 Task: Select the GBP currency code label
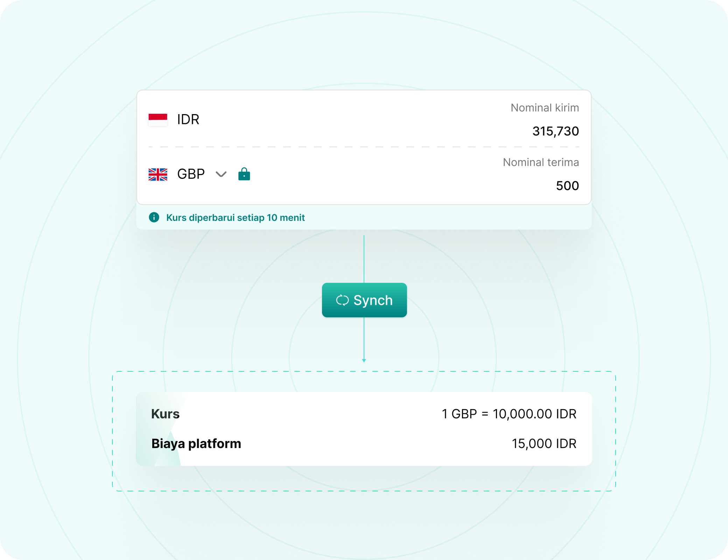[191, 174]
